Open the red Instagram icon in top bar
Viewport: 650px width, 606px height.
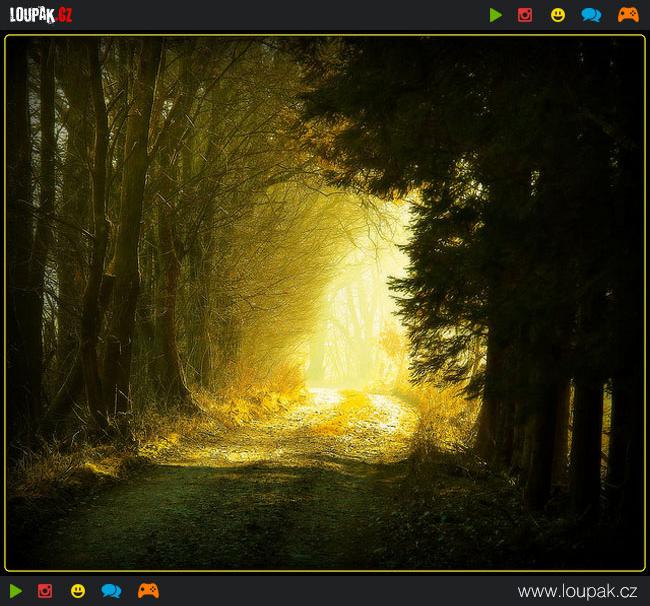(x=525, y=15)
